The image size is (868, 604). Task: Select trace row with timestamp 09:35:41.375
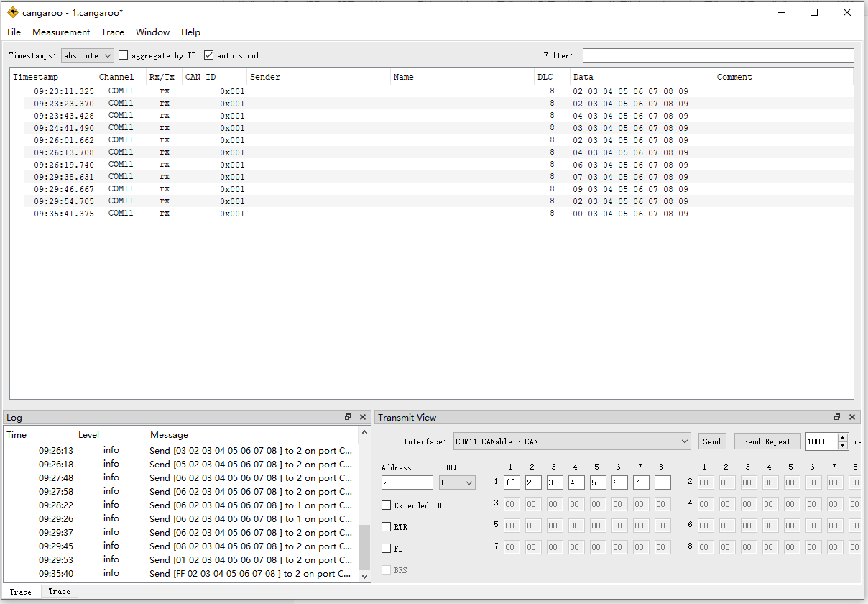point(432,214)
